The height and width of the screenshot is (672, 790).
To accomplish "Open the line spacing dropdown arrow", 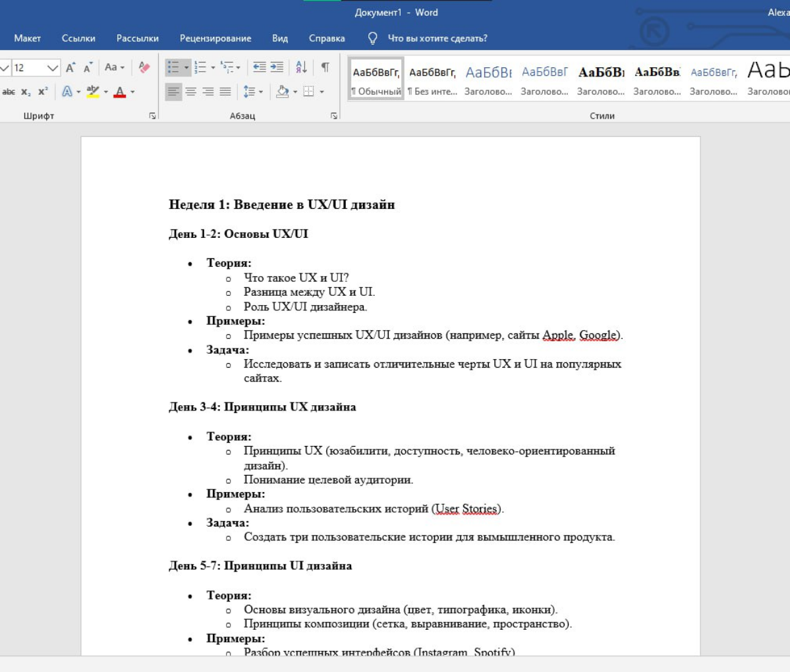I will tap(261, 92).
